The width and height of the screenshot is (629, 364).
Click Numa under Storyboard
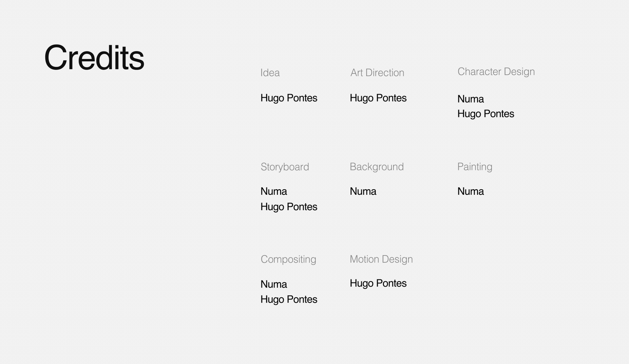tap(274, 191)
